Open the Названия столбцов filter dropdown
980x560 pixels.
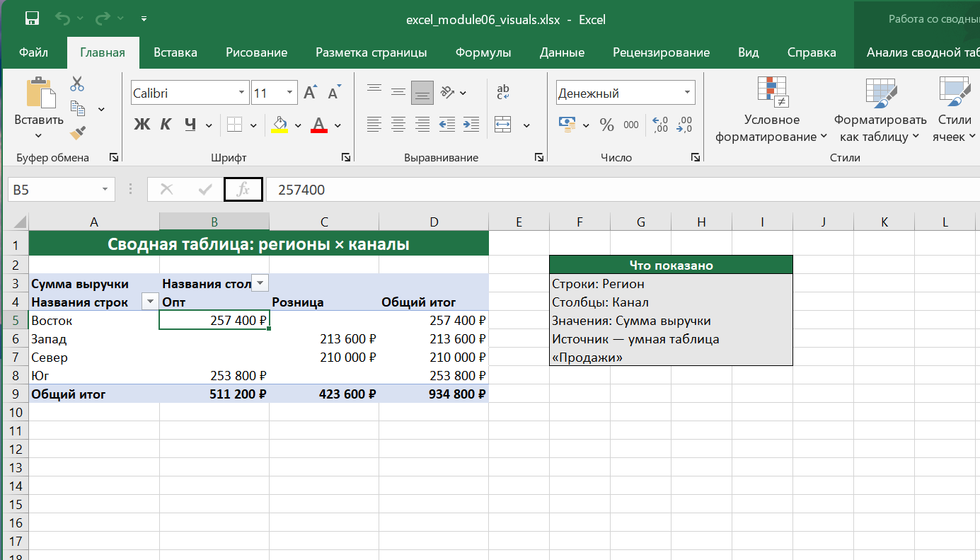(260, 284)
